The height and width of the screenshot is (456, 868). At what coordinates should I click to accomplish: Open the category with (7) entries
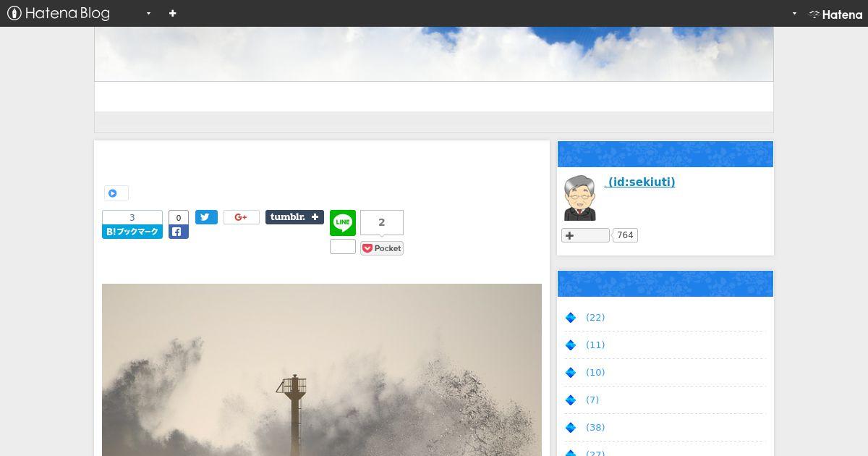[592, 400]
